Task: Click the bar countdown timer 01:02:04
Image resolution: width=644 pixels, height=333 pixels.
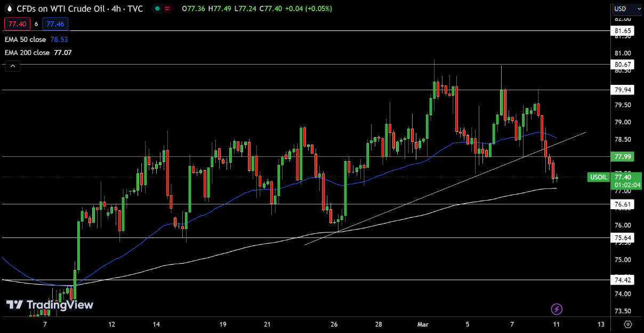Action: point(627,185)
